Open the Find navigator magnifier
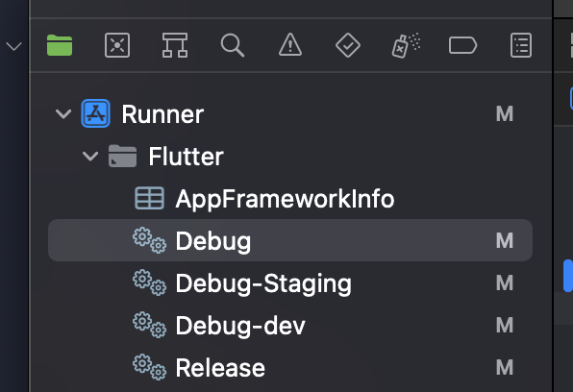This screenshot has height=392, width=573. coord(233,45)
